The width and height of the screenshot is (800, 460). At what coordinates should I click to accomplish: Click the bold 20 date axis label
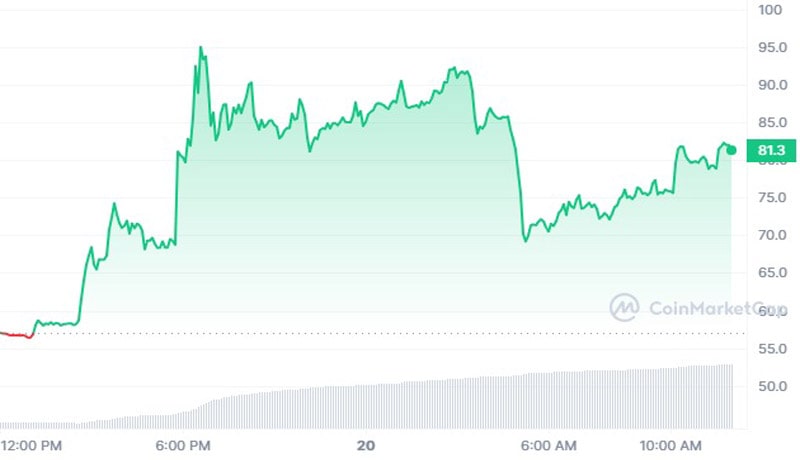pos(366,444)
